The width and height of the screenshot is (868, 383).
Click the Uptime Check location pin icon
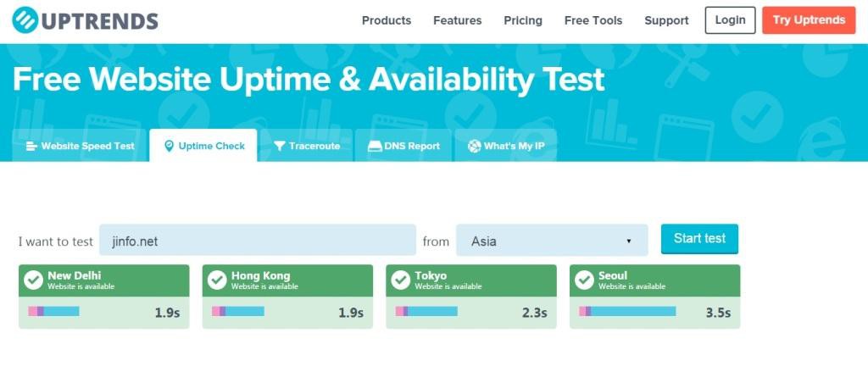(x=169, y=146)
